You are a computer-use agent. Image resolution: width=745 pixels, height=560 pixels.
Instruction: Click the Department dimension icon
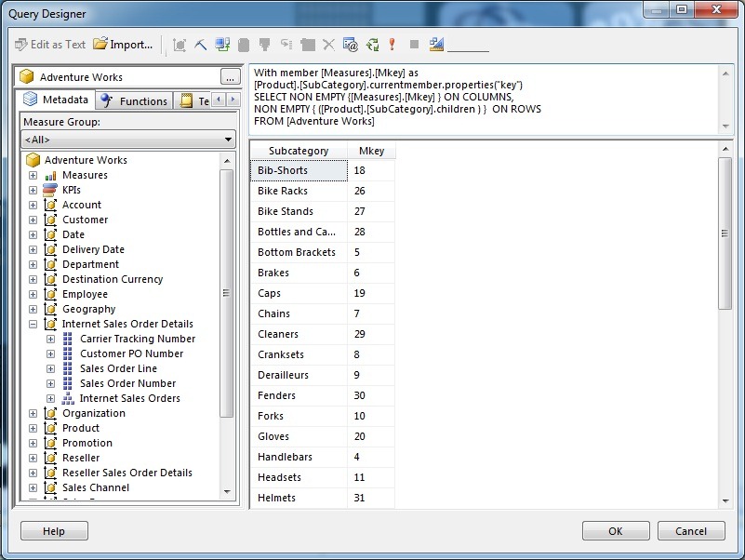pyautogui.click(x=50, y=264)
